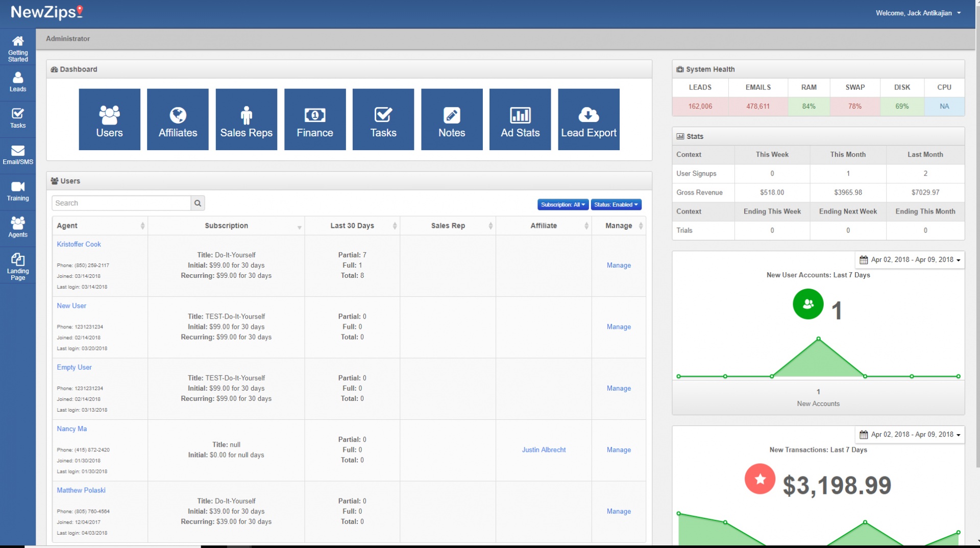Sort the table by Last 30 Days column
Image resolution: width=980 pixels, height=548 pixels.
pos(352,226)
